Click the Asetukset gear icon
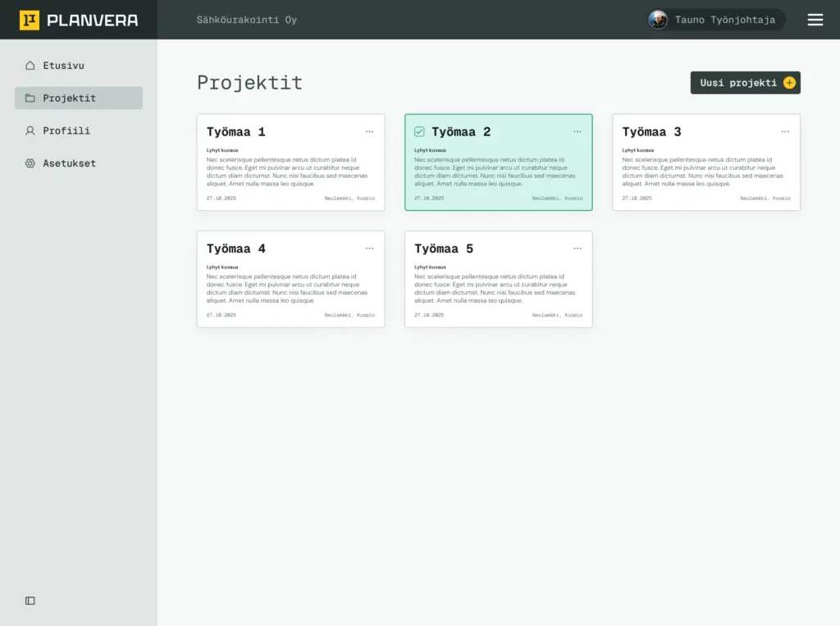 click(30, 163)
